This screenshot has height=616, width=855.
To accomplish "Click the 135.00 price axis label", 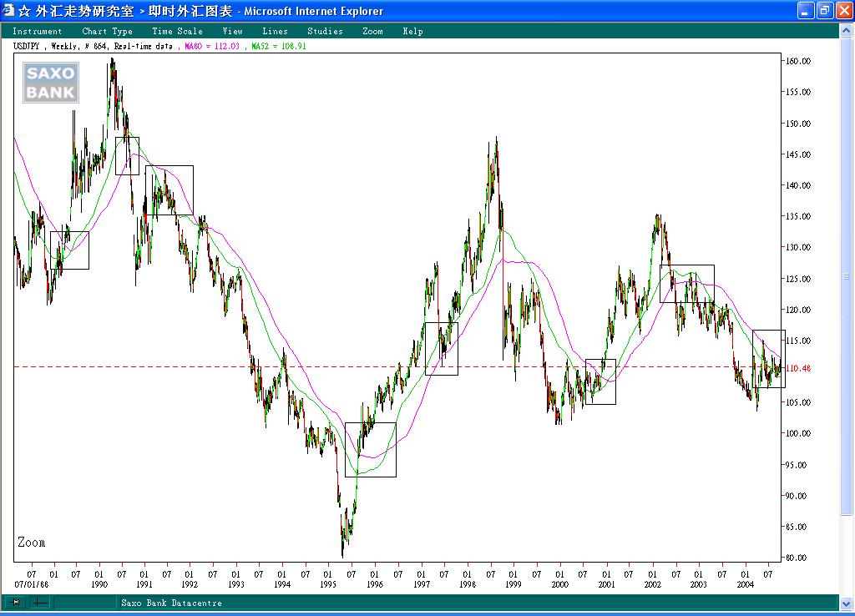I will [798, 216].
